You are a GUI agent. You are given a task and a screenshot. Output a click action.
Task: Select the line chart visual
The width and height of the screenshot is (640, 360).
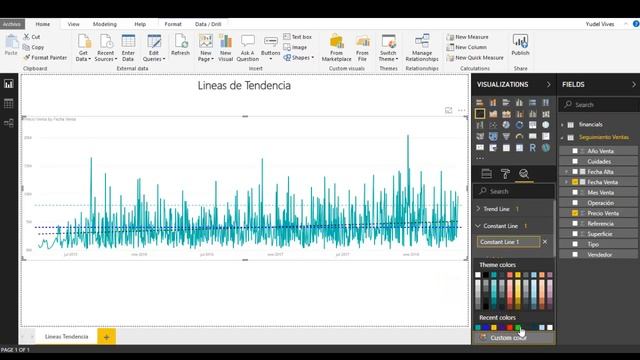(x=480, y=114)
